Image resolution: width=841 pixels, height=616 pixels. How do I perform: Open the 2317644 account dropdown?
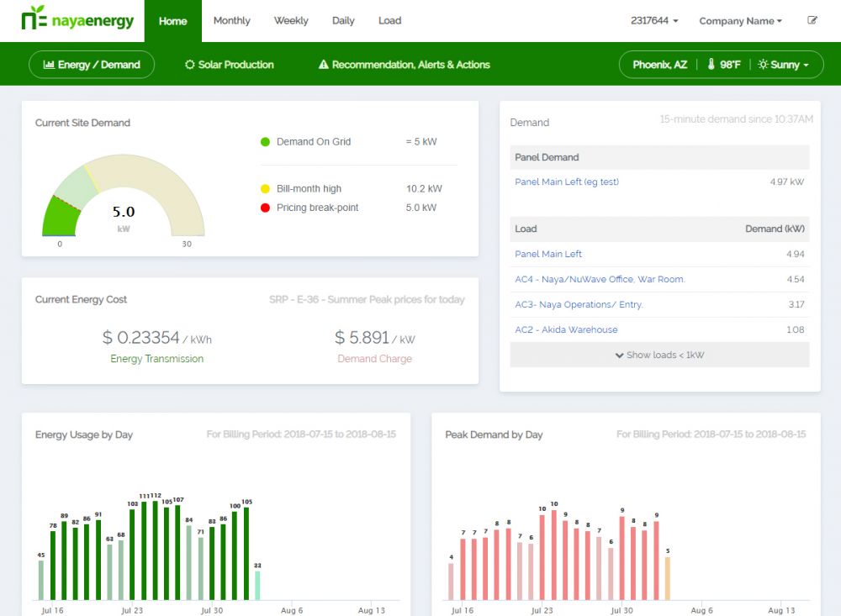(x=654, y=21)
